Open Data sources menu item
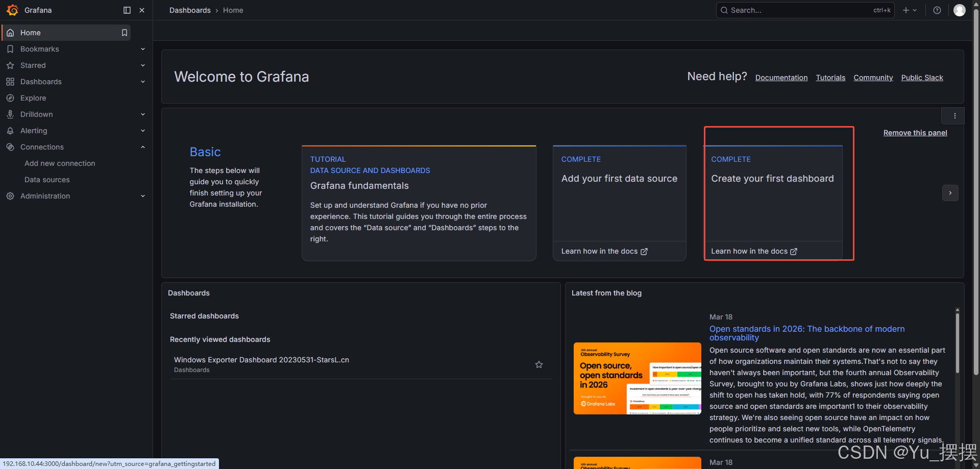The height and width of the screenshot is (469, 980). coord(47,180)
